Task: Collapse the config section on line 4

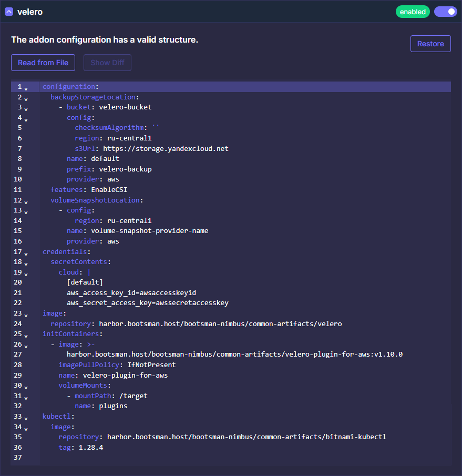Action: point(26,119)
